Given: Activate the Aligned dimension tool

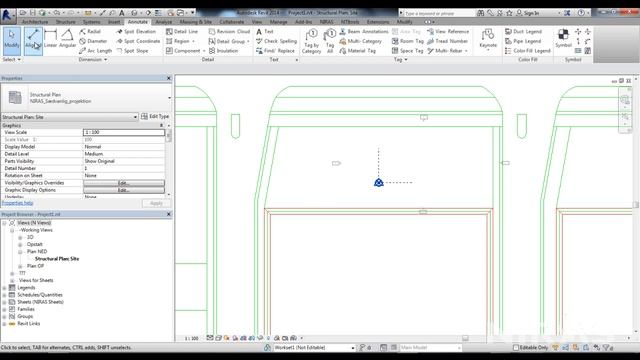Looking at the screenshot, I should 33,40.
